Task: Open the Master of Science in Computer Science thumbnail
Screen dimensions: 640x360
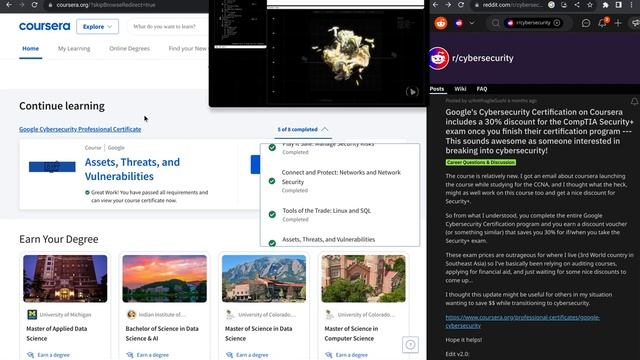Action: click(363, 279)
